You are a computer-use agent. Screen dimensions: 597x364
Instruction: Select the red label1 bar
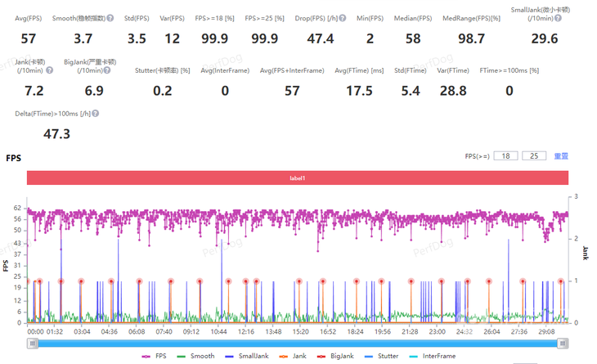pyautogui.click(x=297, y=178)
